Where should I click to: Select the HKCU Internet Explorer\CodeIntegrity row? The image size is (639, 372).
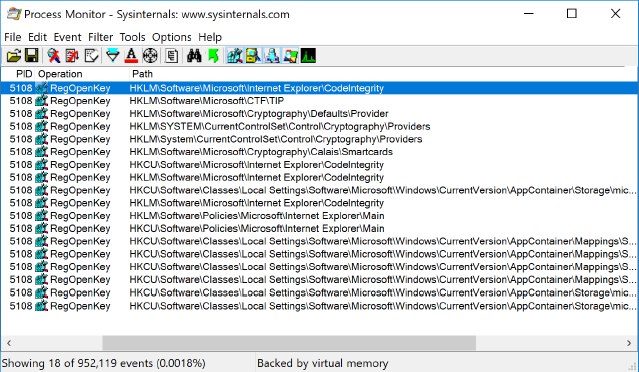tap(320, 165)
